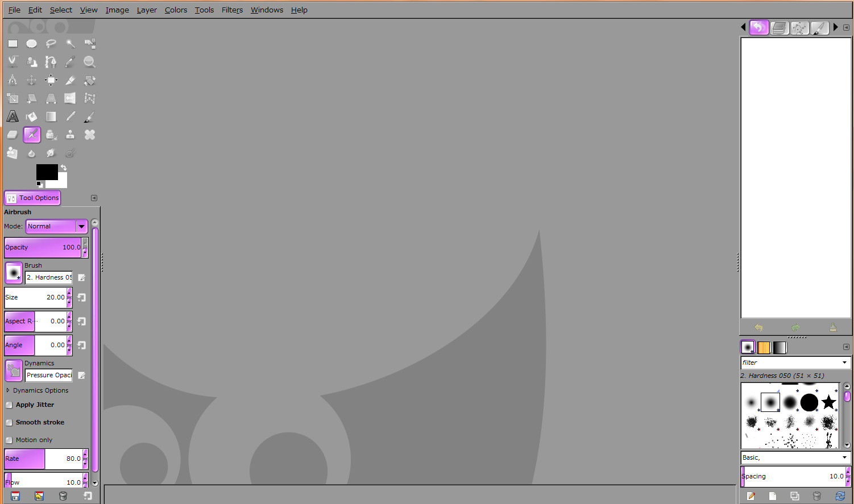Image resolution: width=854 pixels, height=504 pixels.
Task: Click the Opacity slider
Action: (43, 247)
